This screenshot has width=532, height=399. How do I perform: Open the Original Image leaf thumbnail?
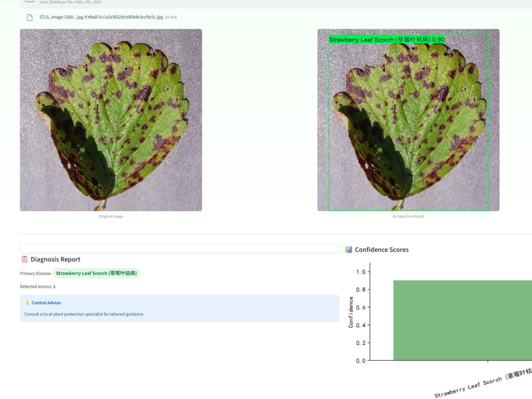tap(111, 120)
